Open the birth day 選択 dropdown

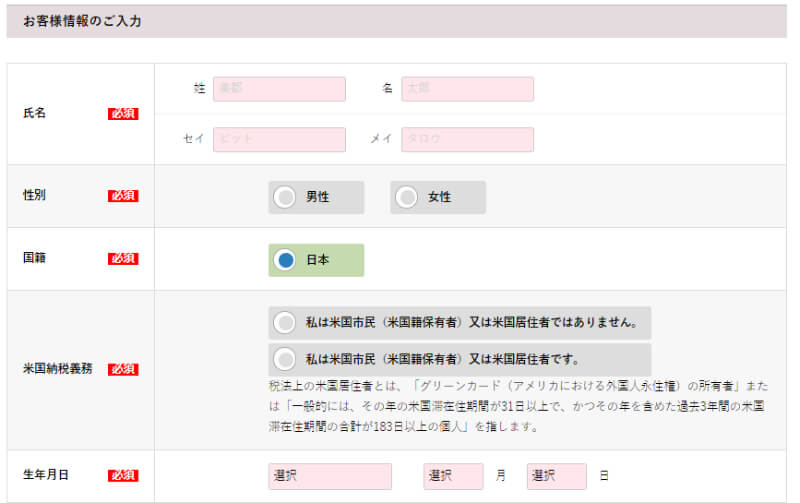tap(556, 476)
